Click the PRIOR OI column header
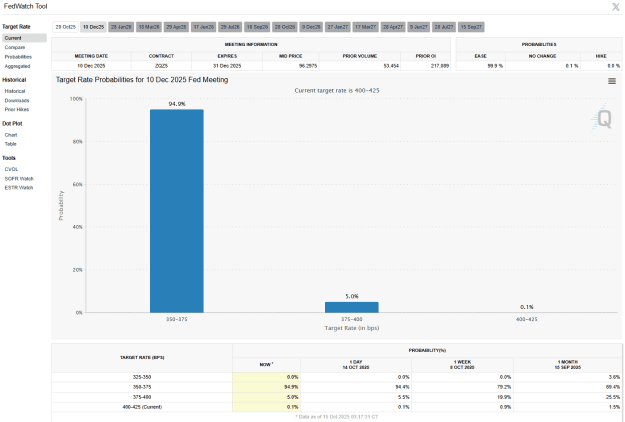 [425, 56]
